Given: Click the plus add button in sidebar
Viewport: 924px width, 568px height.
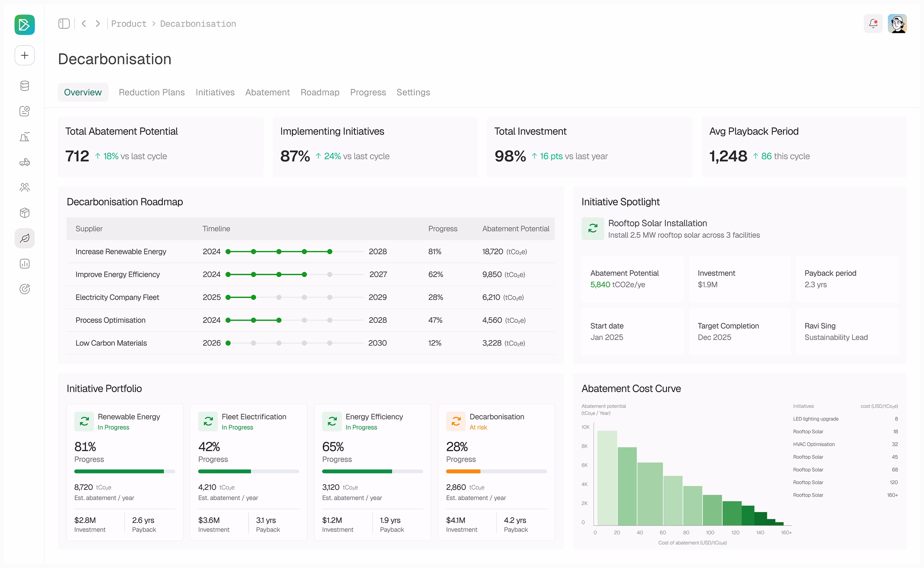Looking at the screenshot, I should pyautogui.click(x=25, y=56).
